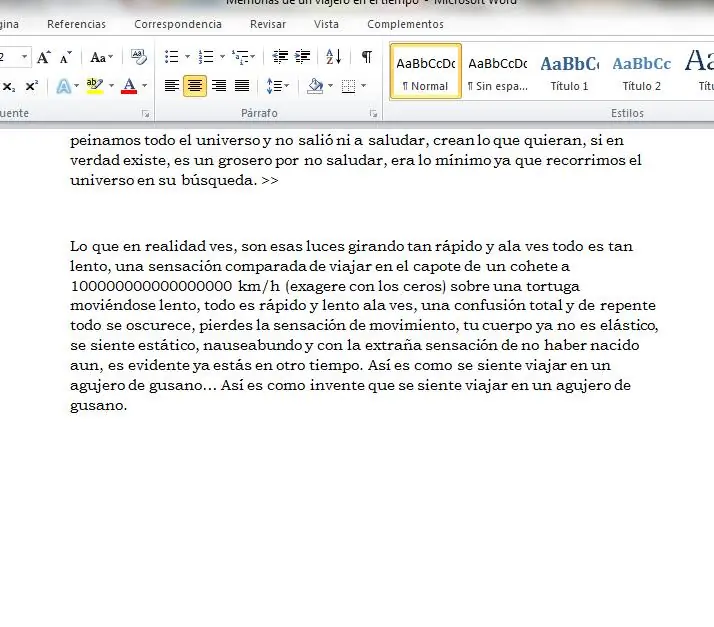Click the word 'gusano.' ending the document
The image size is (714, 627).
98,405
